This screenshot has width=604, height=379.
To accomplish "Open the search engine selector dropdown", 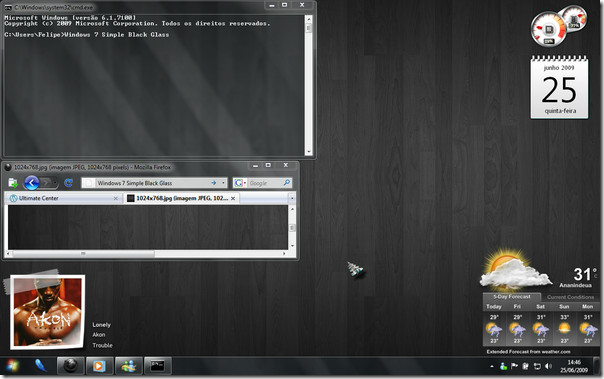I will pos(240,183).
